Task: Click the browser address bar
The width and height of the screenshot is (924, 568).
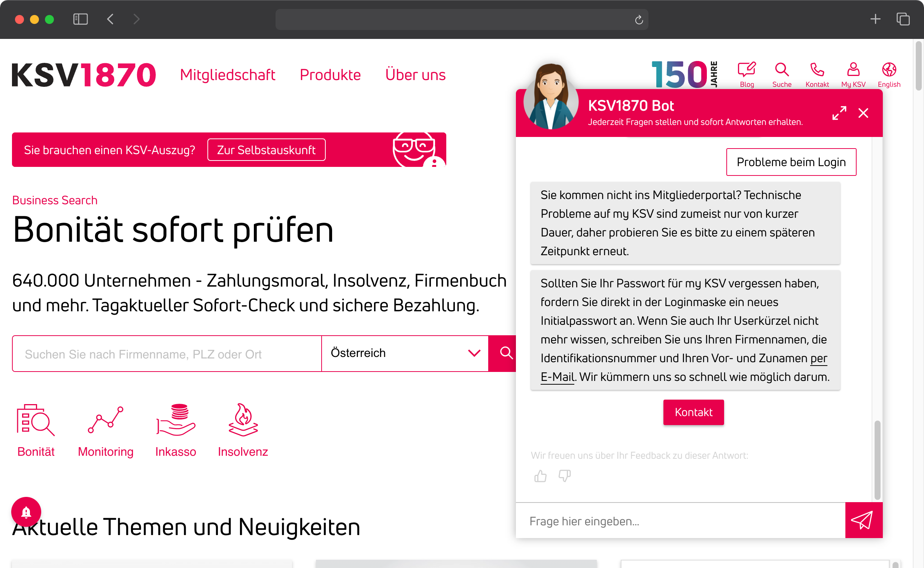Action: coord(461,19)
